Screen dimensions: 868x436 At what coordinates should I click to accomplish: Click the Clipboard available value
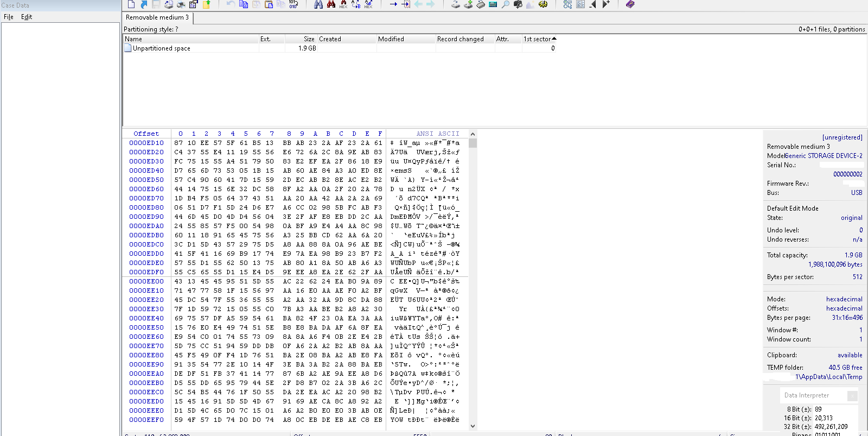850,355
